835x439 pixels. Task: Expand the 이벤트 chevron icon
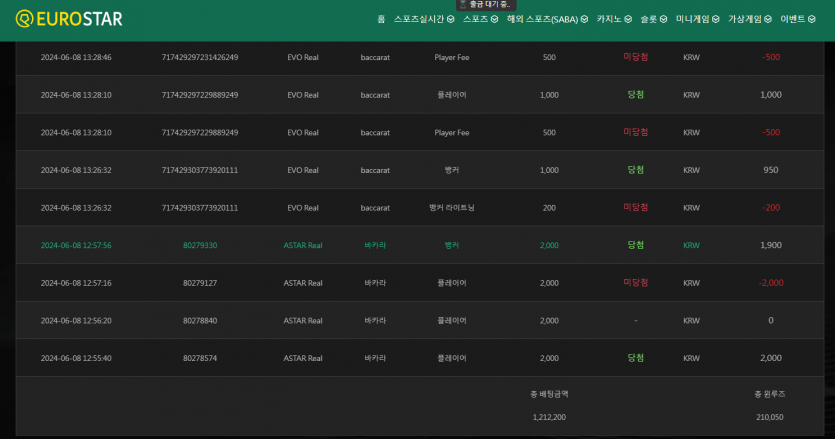pyautogui.click(x=812, y=19)
